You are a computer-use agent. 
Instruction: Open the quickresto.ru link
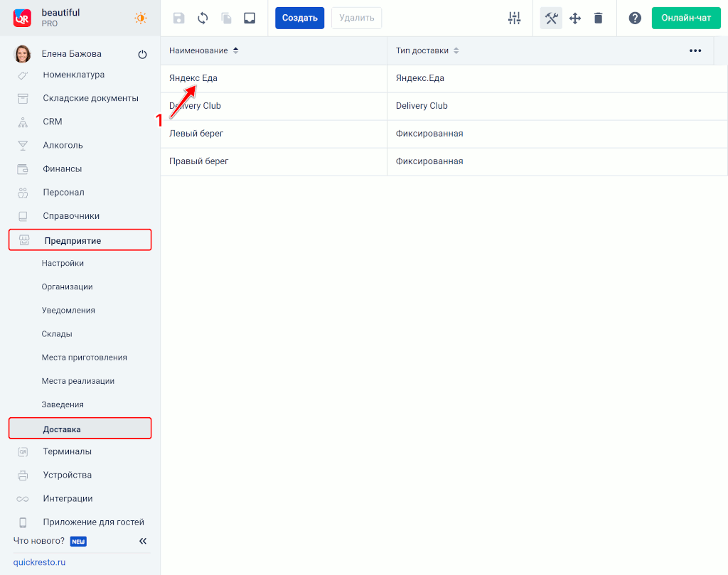40,562
